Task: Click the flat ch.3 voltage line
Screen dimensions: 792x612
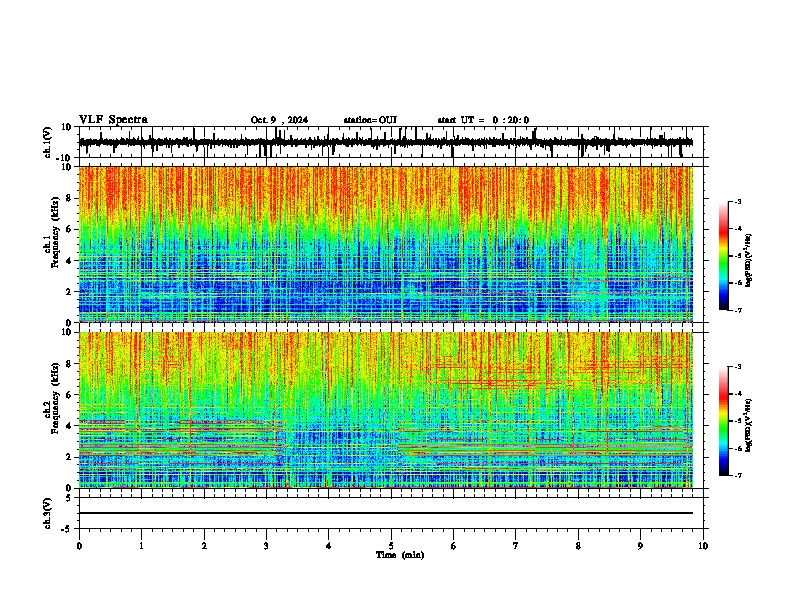Action: [386, 513]
